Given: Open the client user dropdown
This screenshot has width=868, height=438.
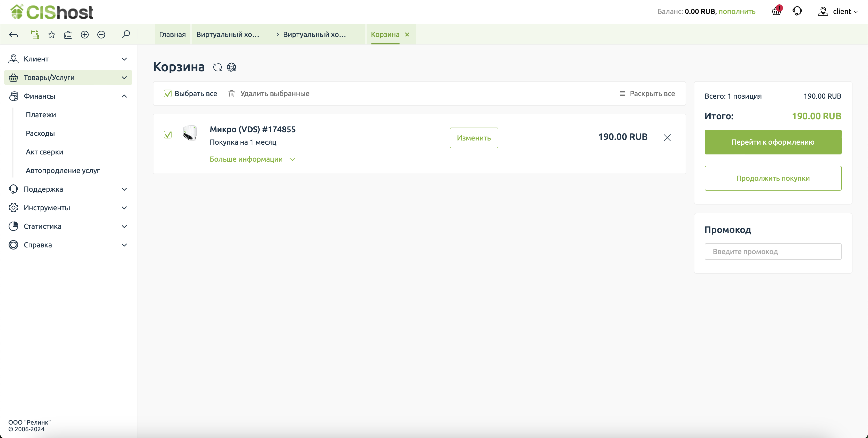Looking at the screenshot, I should pos(838,11).
